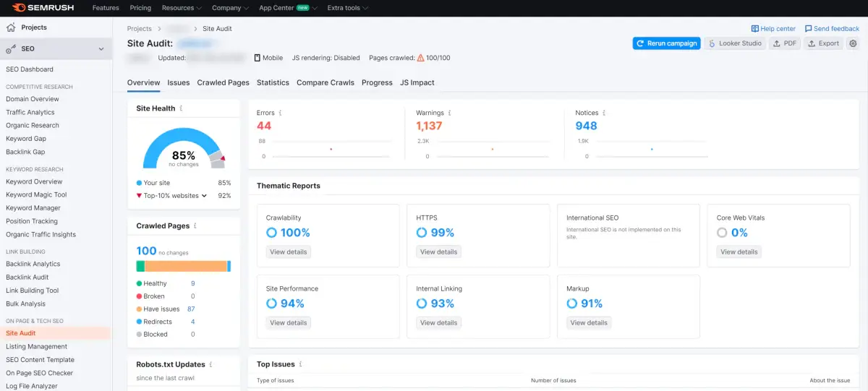This screenshot has height=391, width=868.
Task: Click the Top Issues info icon
Action: tap(300, 365)
